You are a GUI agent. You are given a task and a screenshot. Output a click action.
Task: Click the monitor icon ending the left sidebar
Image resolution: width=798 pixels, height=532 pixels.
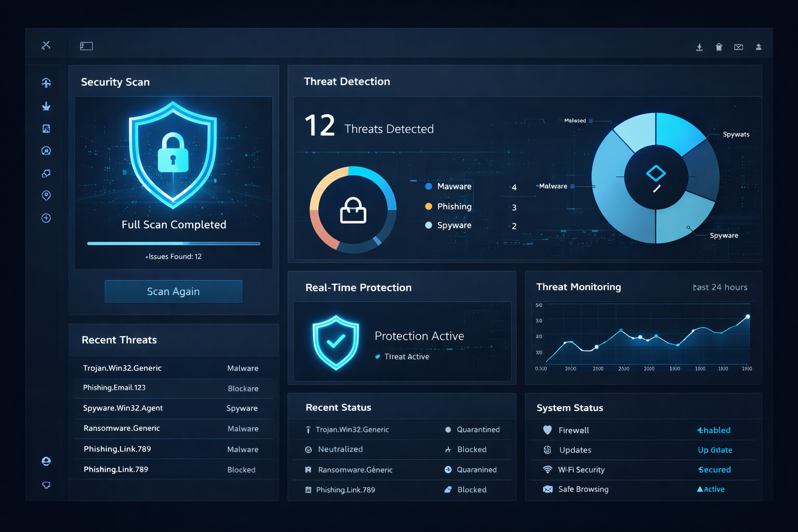coord(46,485)
